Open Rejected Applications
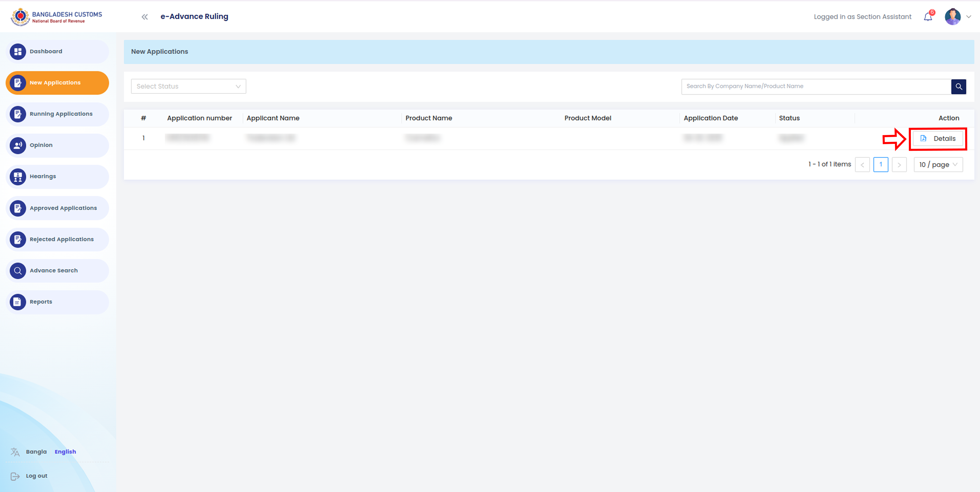The image size is (980, 492). click(x=57, y=239)
